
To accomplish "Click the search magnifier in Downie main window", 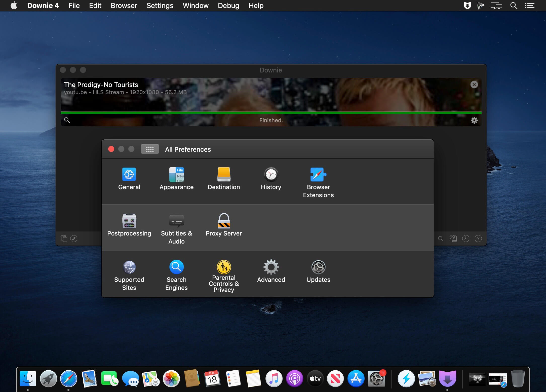I will tap(67, 120).
